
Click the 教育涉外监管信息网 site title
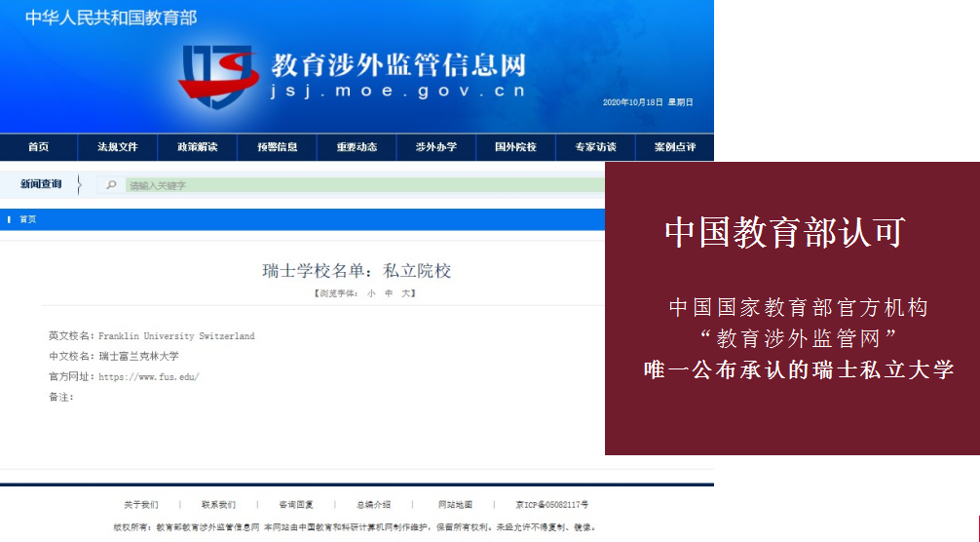coord(398,65)
